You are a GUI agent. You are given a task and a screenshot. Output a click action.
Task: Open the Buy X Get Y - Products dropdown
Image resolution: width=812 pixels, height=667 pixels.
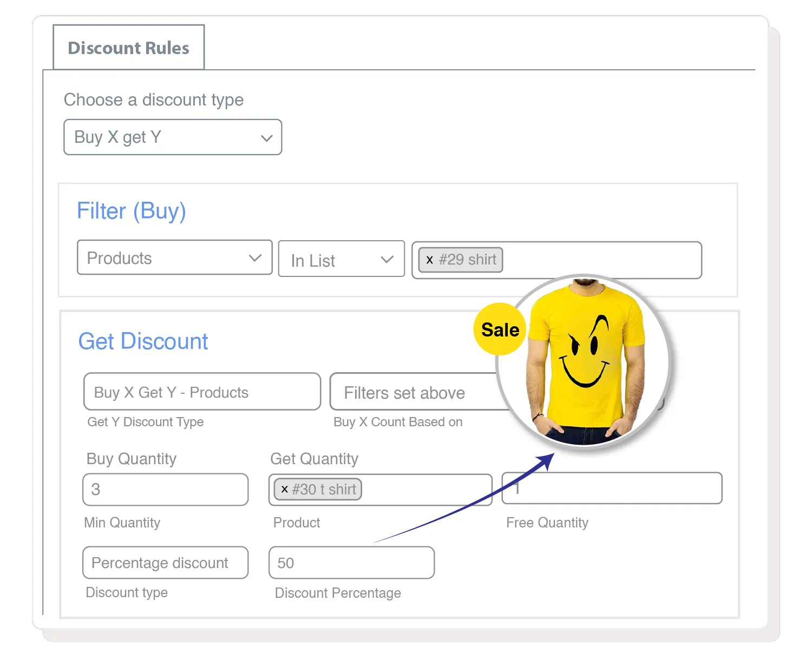[202, 392]
